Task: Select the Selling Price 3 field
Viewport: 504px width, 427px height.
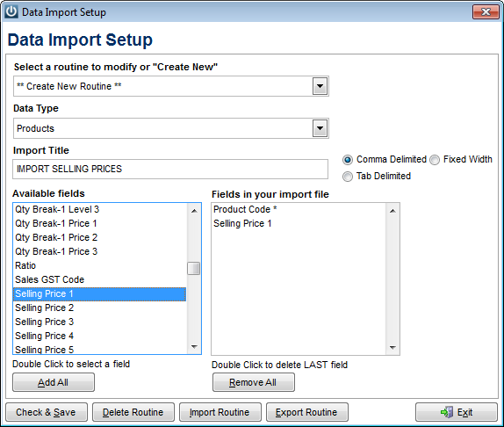Action: click(x=99, y=322)
